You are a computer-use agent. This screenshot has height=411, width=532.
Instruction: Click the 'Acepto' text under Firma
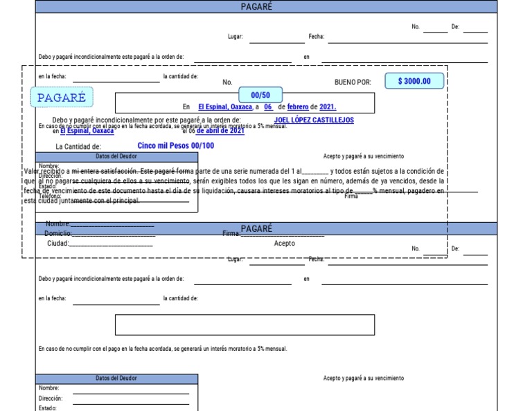coord(284,244)
